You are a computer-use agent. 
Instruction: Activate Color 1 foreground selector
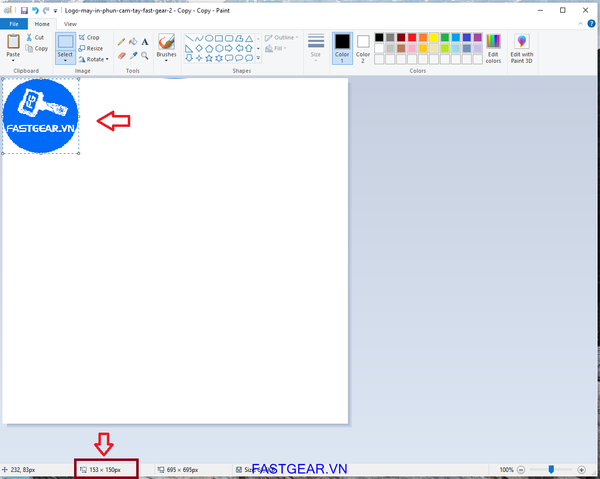342,48
